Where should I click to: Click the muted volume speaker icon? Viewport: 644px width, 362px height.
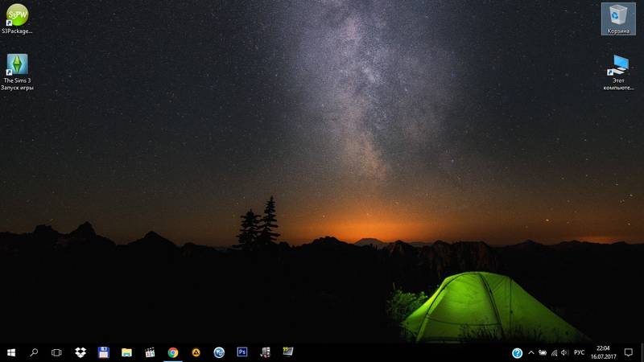tap(565, 352)
